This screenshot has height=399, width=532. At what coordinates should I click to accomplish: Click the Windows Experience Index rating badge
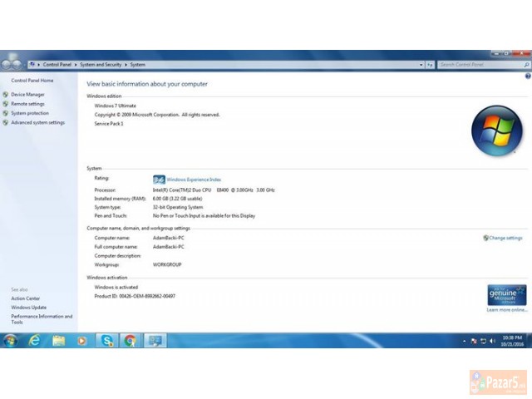(159, 179)
